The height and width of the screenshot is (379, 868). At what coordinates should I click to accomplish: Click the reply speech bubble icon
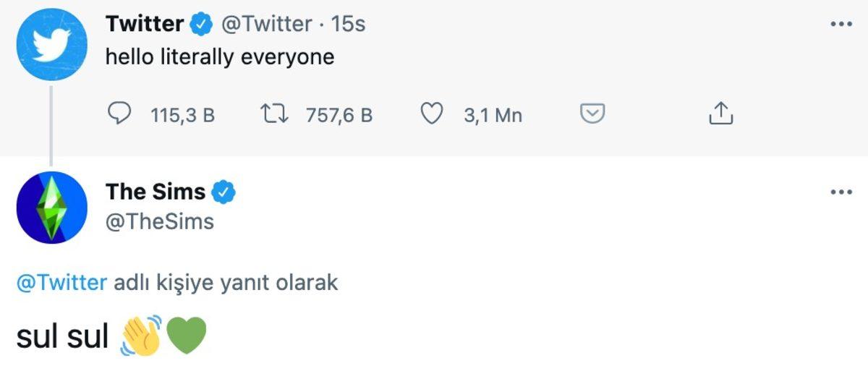[x=119, y=114]
